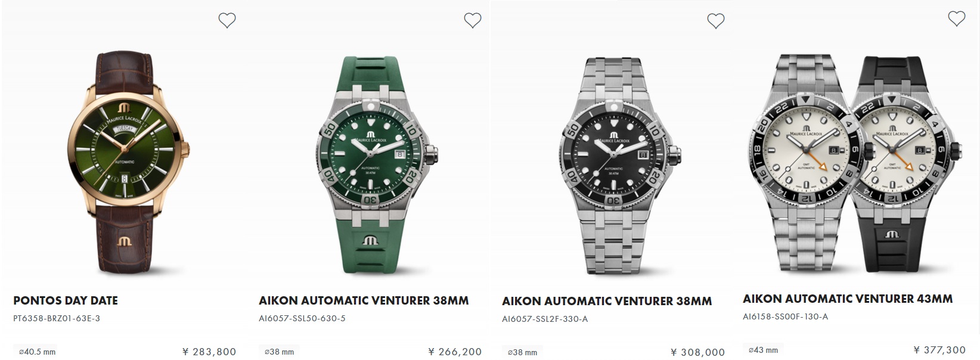Favorite the black Aikon Venturer 38mm heart
Screen dimensions: 980x360
pos(715,21)
